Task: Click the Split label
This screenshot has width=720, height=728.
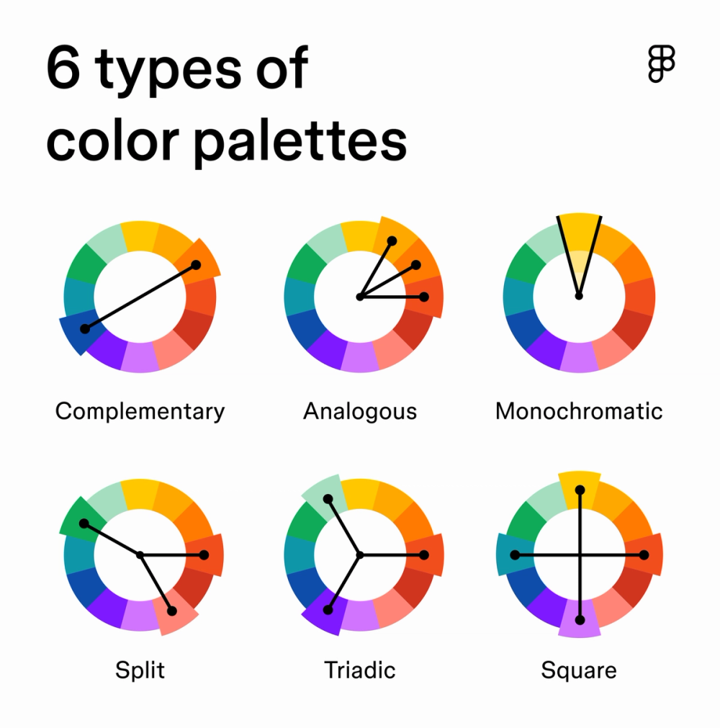Action: pos(140,670)
